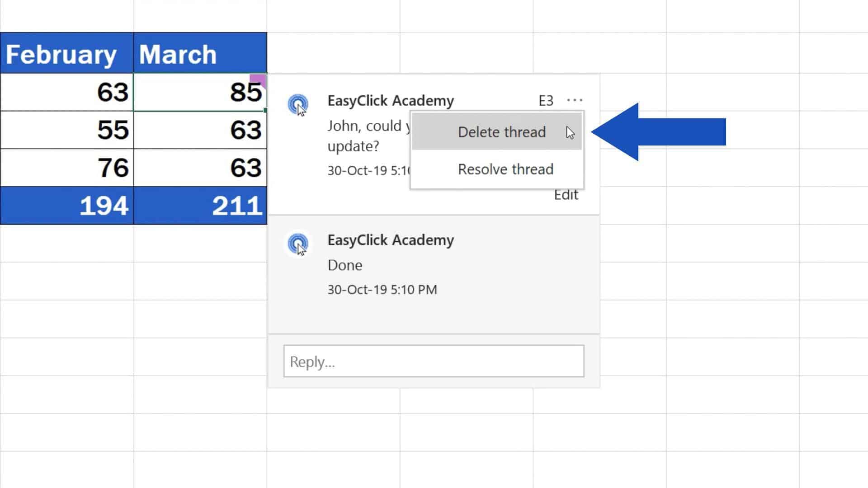Select an empty cell right of the comment pane
Image resolution: width=868 pixels, height=488 pixels.
[x=723, y=271]
